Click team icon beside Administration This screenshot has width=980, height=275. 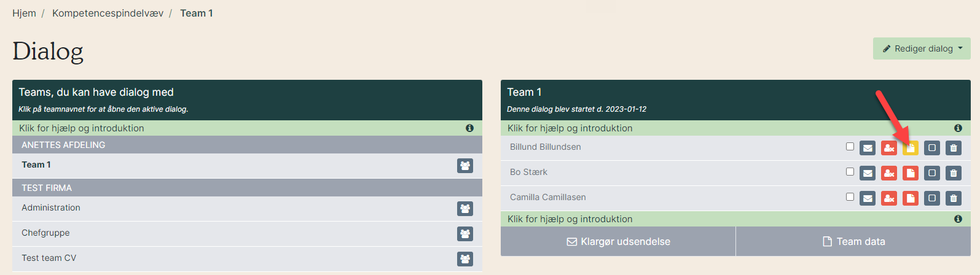[x=465, y=209]
